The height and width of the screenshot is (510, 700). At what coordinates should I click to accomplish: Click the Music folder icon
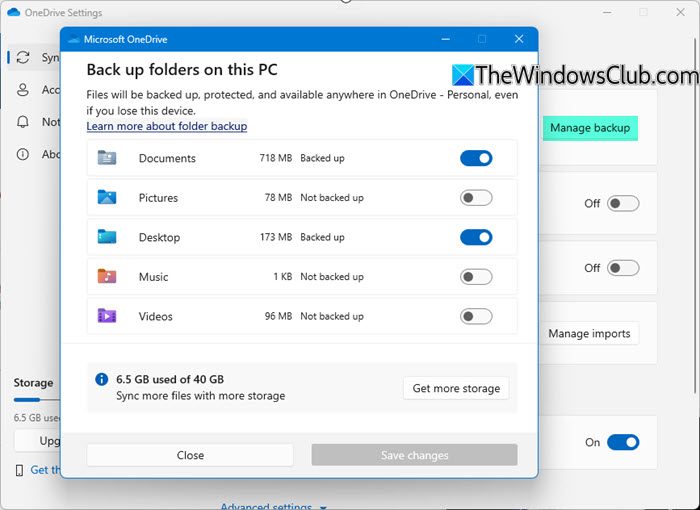coord(107,276)
